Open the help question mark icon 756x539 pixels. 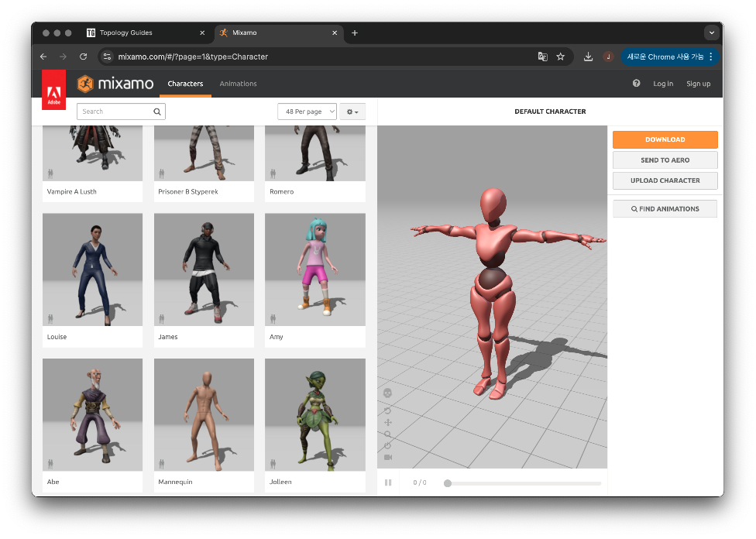click(636, 84)
